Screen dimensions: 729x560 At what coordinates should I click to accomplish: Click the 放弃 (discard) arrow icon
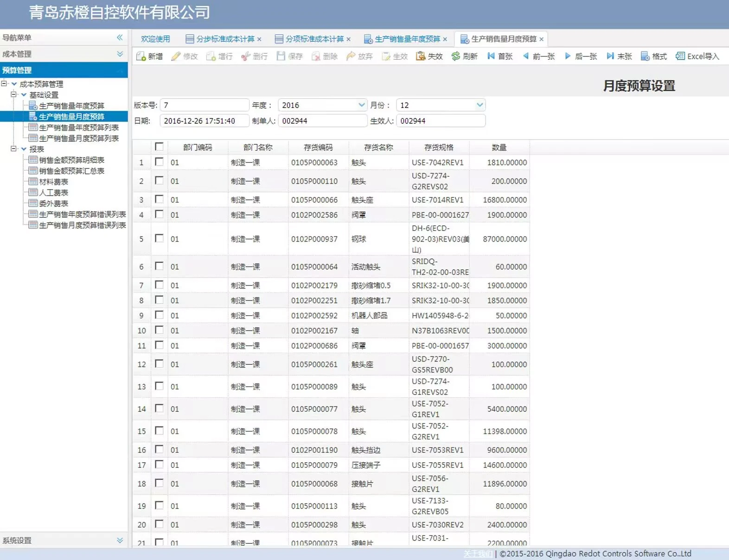pos(351,56)
